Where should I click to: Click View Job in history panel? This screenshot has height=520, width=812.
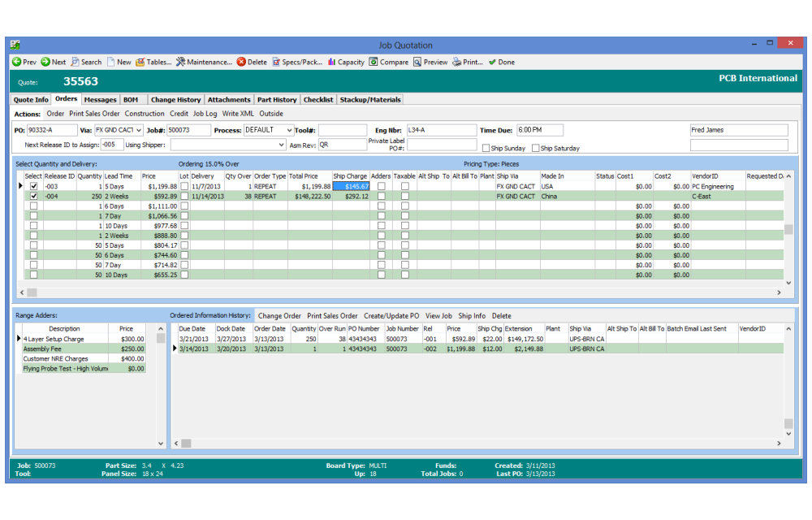(438, 316)
